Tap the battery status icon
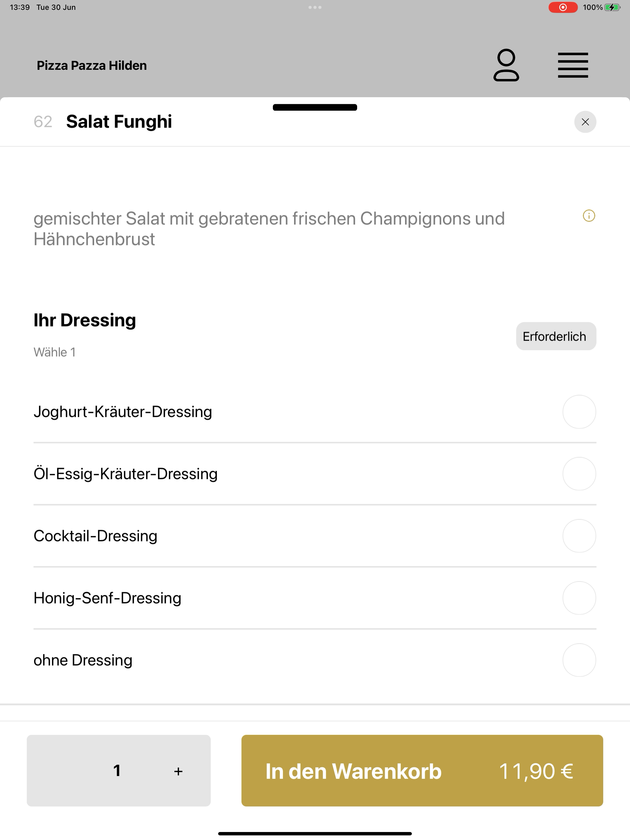Viewport: 630px width, 840px height. tap(612, 7)
